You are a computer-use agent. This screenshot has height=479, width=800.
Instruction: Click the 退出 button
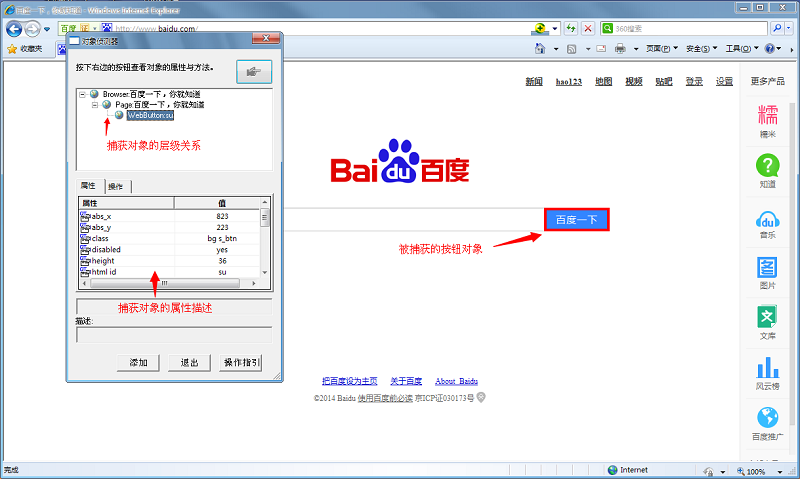click(x=189, y=363)
